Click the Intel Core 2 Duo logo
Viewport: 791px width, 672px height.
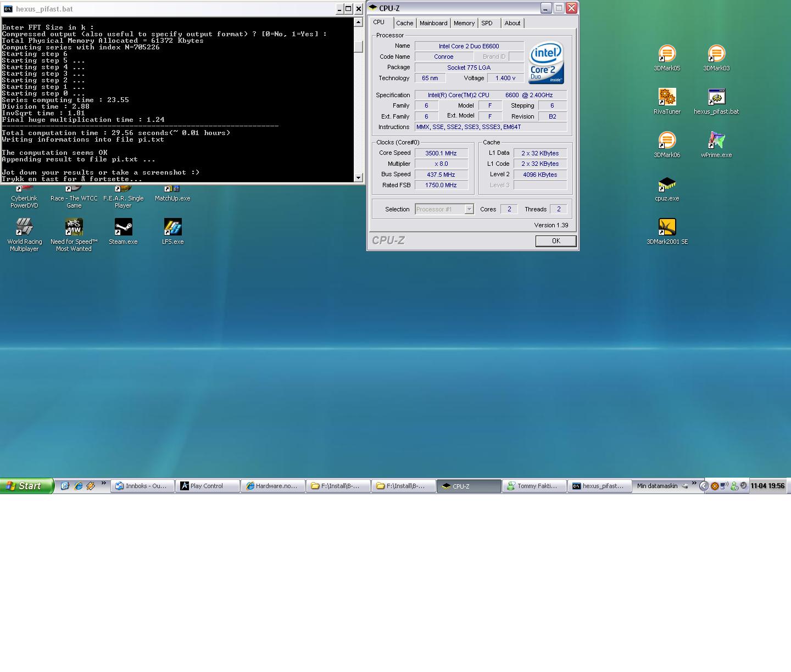[546, 62]
